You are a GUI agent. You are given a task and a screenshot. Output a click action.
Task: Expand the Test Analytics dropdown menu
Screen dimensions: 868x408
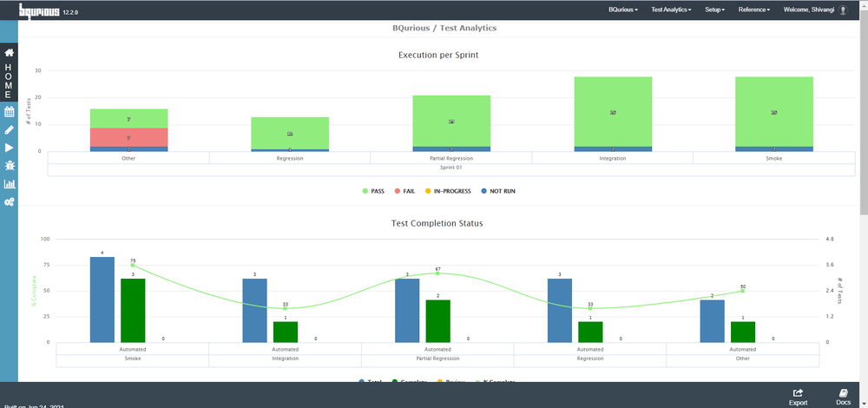coord(671,10)
